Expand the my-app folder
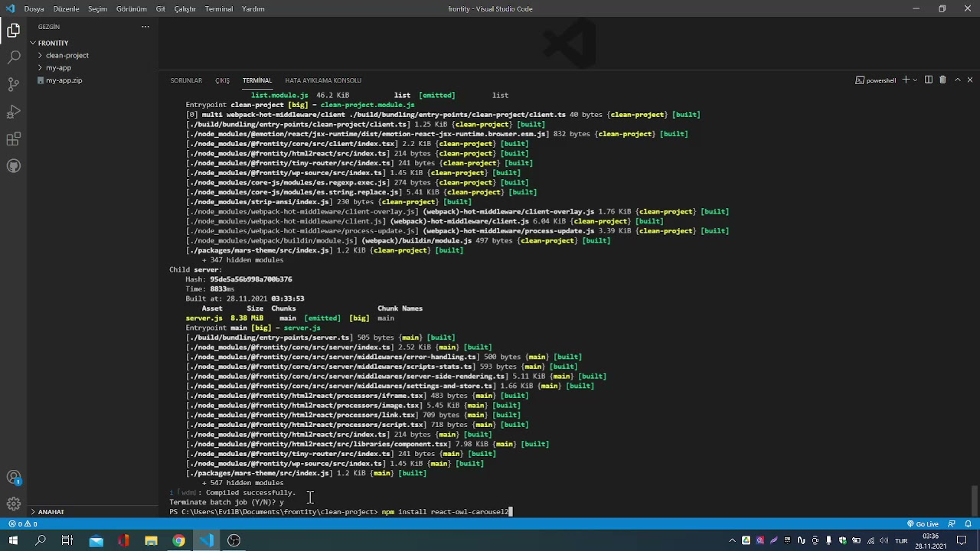The image size is (980, 551). click(x=58, y=67)
